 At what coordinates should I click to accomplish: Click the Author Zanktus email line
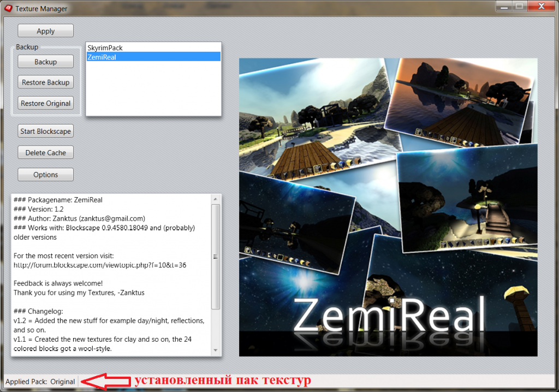coord(80,218)
